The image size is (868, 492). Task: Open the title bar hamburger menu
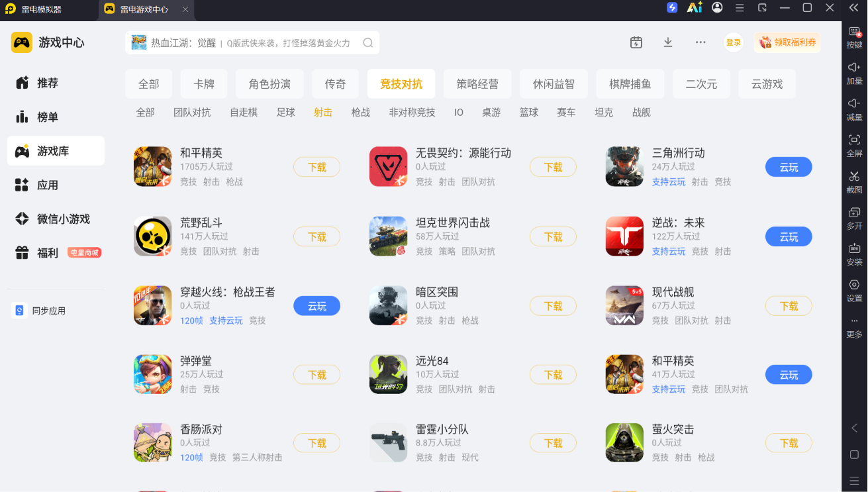740,8
